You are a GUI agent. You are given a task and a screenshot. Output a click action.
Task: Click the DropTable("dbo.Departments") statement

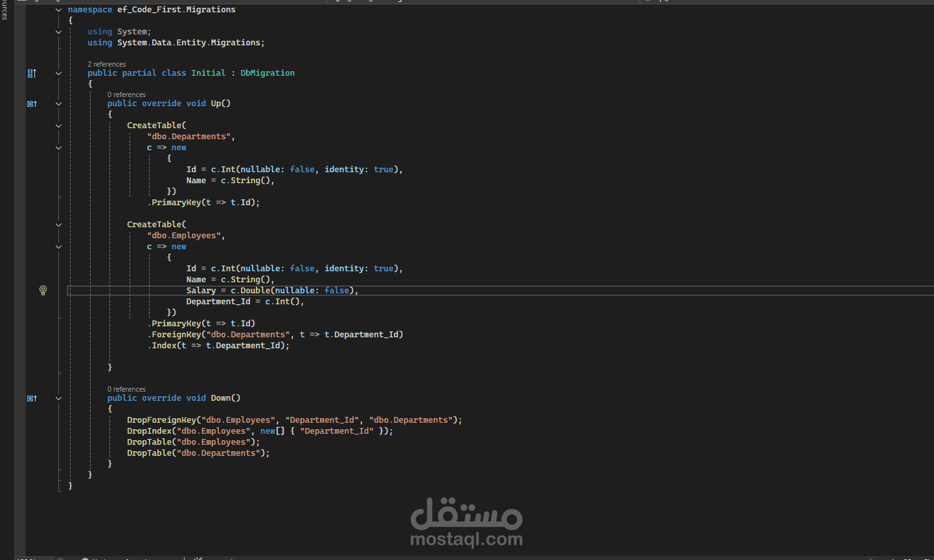pyautogui.click(x=198, y=453)
